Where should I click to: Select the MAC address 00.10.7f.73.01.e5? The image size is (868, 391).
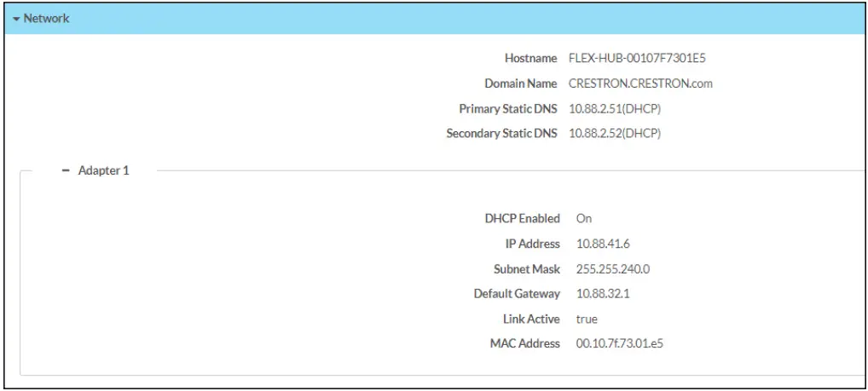pos(624,344)
